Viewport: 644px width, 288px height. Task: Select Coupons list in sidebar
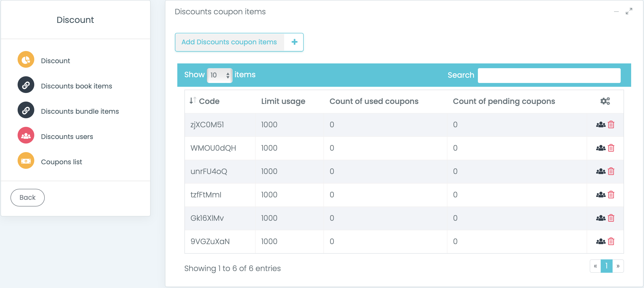pos(61,162)
